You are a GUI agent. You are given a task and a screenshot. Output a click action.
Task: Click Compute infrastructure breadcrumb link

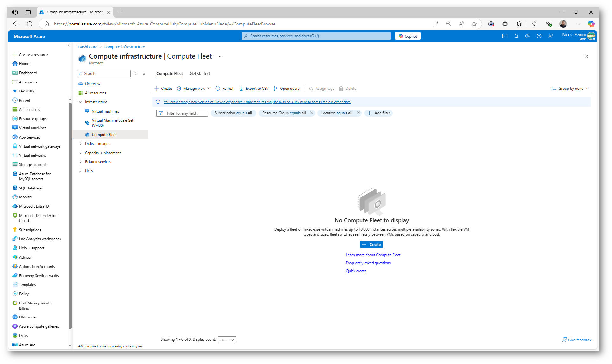[x=124, y=47]
